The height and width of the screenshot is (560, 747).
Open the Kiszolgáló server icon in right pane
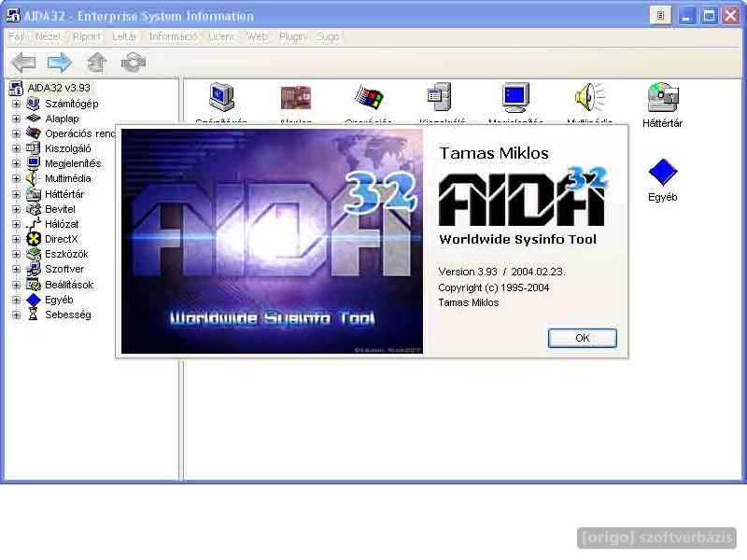click(440, 98)
